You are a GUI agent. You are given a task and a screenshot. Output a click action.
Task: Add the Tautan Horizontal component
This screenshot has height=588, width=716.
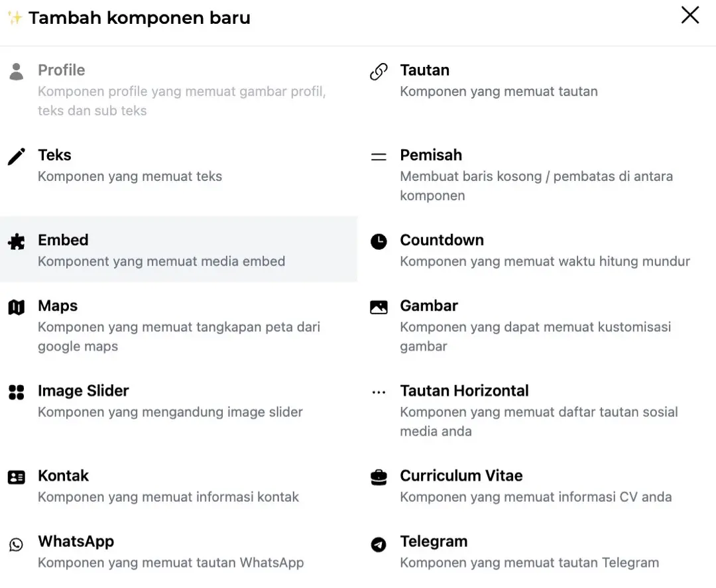(x=464, y=391)
